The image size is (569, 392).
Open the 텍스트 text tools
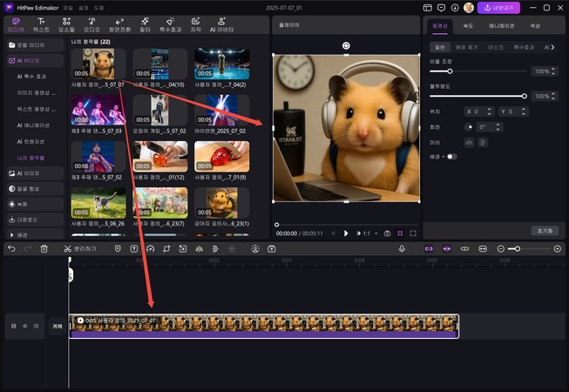tap(41, 25)
